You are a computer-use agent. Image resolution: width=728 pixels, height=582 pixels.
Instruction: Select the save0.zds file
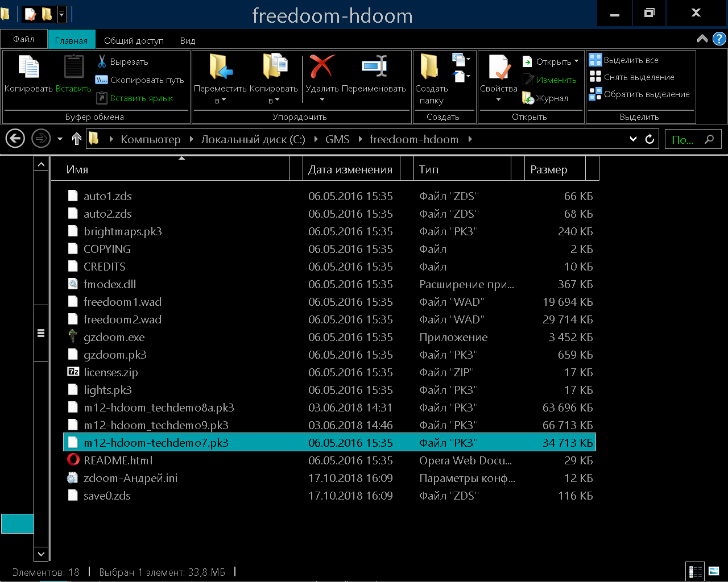pos(329,496)
